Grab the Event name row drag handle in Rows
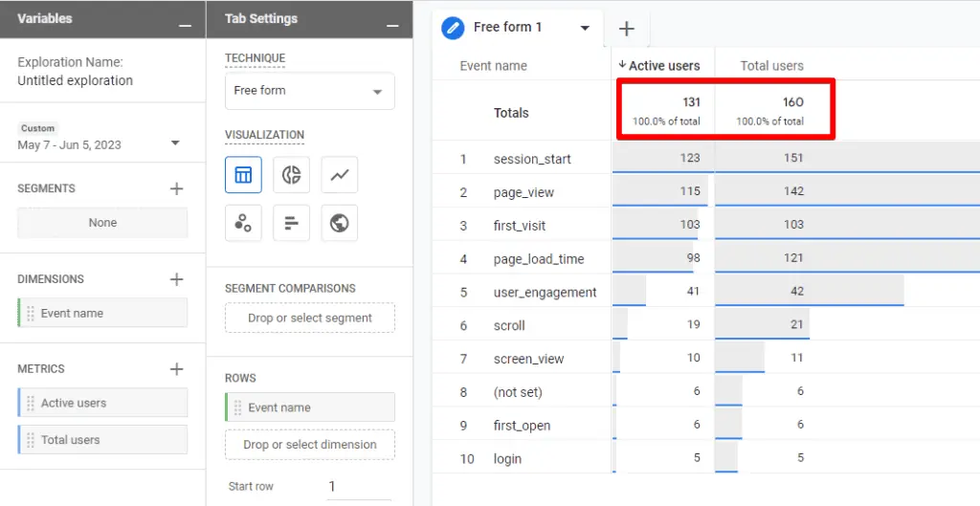980x506 pixels. point(237,407)
